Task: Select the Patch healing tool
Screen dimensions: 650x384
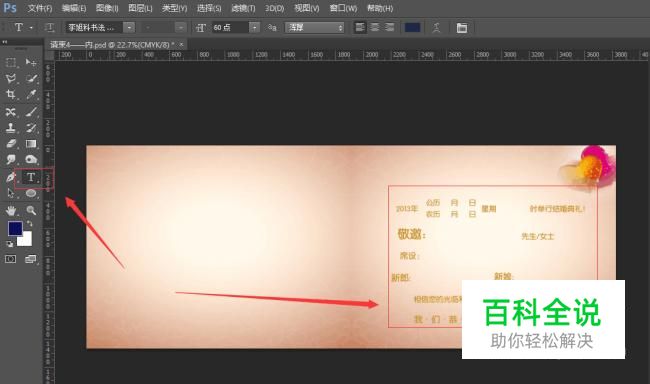Action: (x=11, y=112)
